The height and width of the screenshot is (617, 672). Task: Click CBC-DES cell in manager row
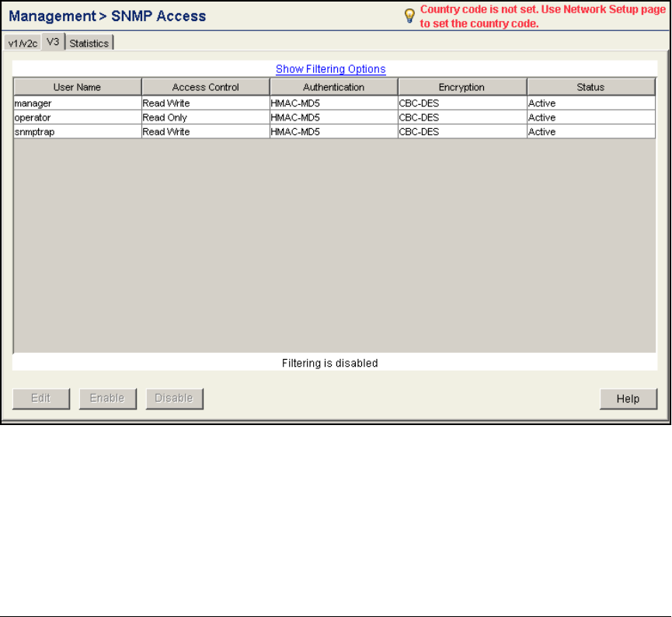click(x=462, y=103)
